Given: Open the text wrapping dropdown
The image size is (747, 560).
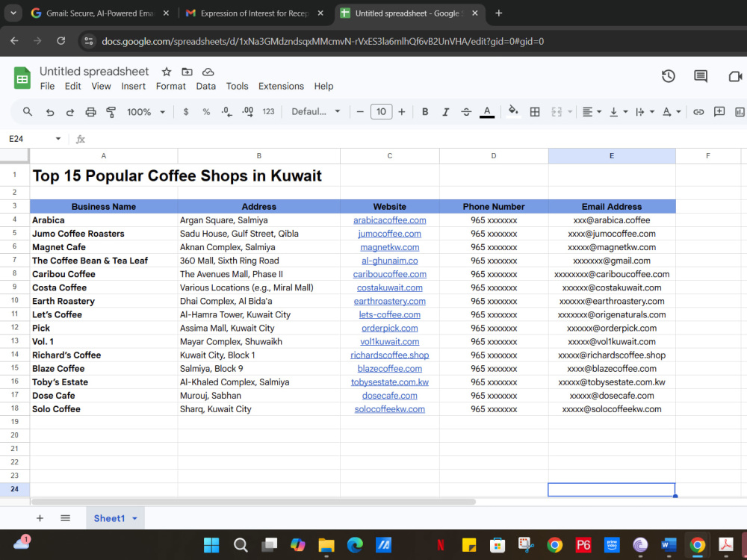Looking at the screenshot, I should point(645,111).
